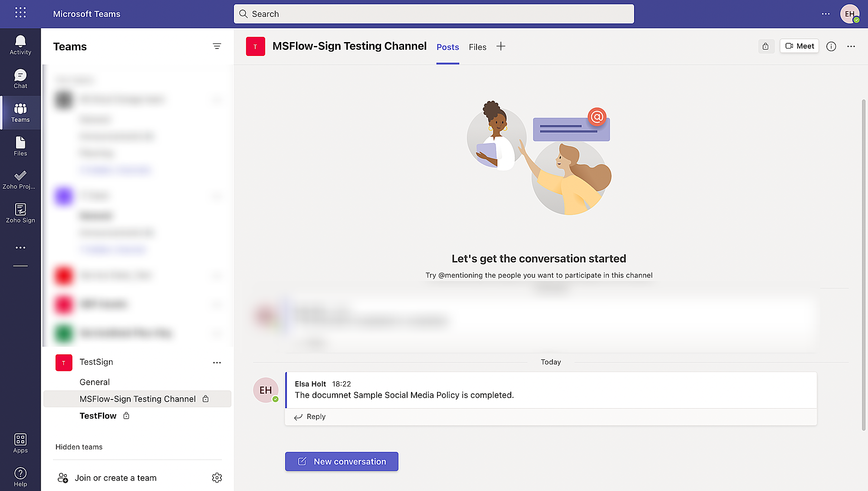
Task: Click the Search input field
Action: tap(434, 14)
